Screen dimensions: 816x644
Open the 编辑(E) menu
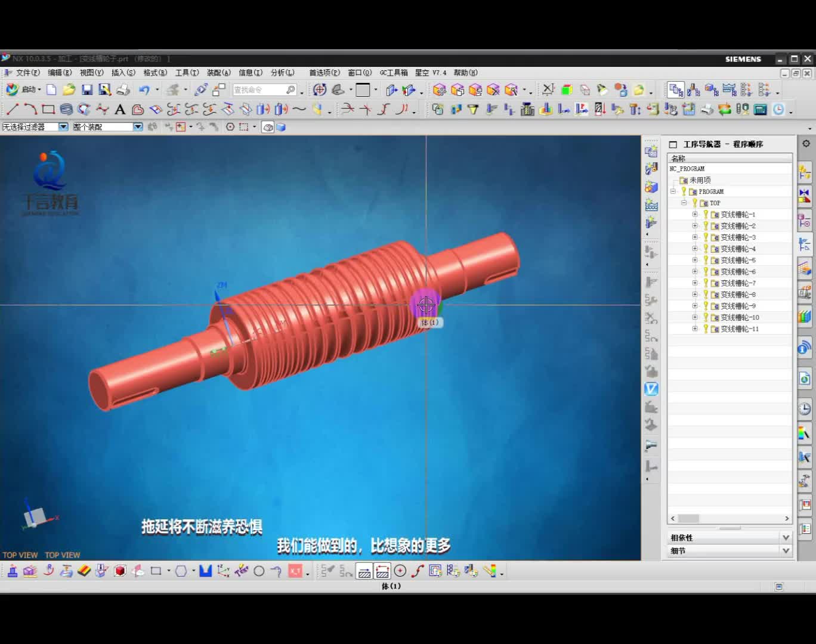(60, 73)
